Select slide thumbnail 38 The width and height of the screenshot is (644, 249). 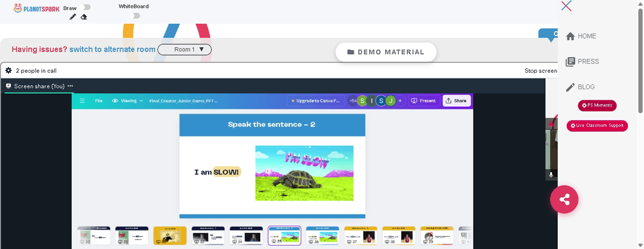pyautogui.click(x=399, y=235)
